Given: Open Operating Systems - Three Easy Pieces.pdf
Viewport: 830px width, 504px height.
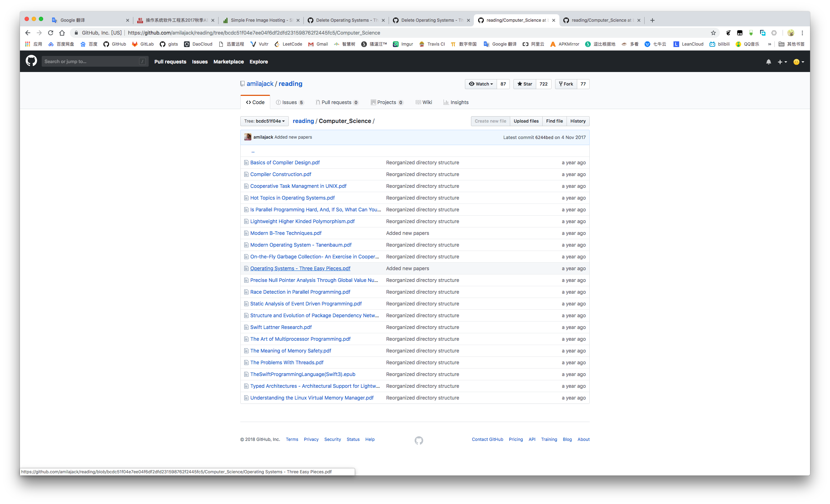Looking at the screenshot, I should [300, 268].
